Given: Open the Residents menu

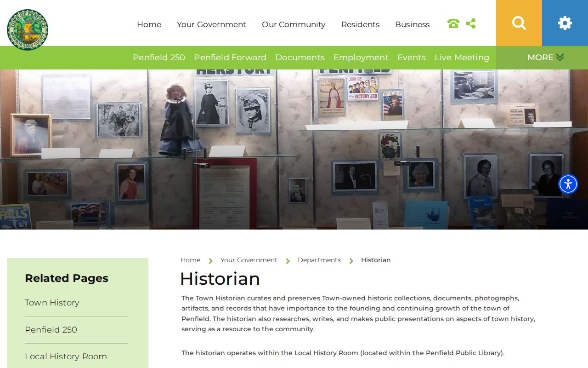Looking at the screenshot, I should [360, 24].
